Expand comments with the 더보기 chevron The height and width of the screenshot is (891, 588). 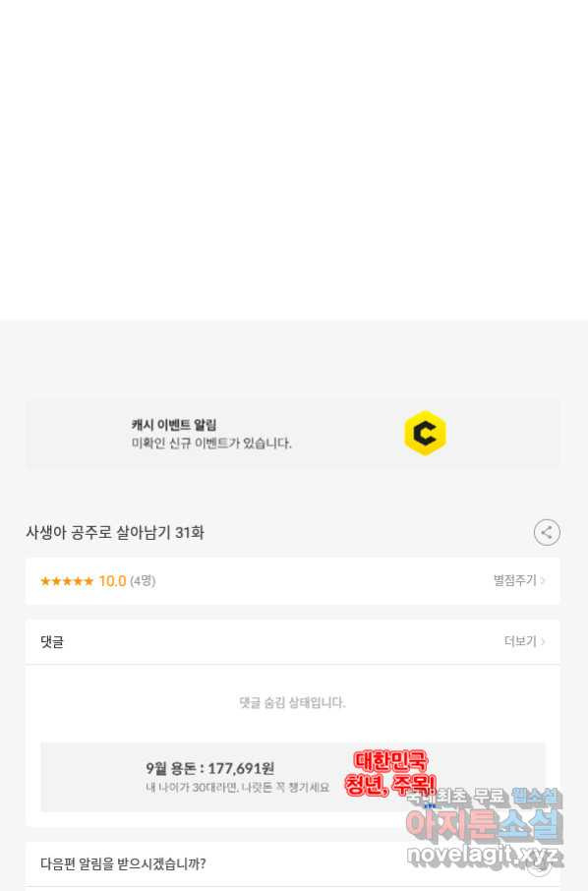coord(543,641)
